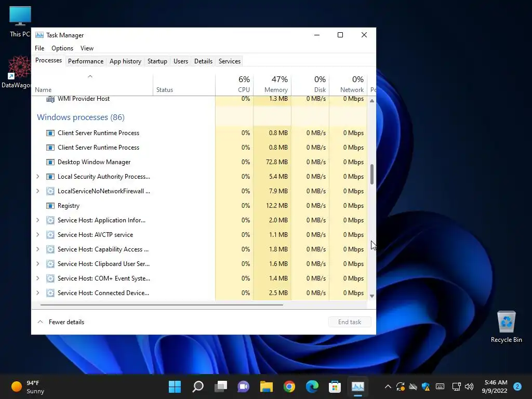The height and width of the screenshot is (399, 532).
Task: Show hidden tray icons chevron
Action: pyautogui.click(x=388, y=387)
